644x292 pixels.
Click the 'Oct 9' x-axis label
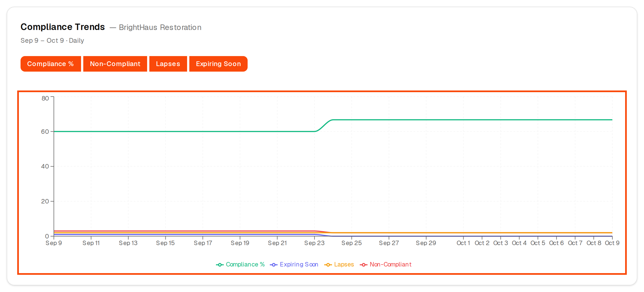pos(612,243)
